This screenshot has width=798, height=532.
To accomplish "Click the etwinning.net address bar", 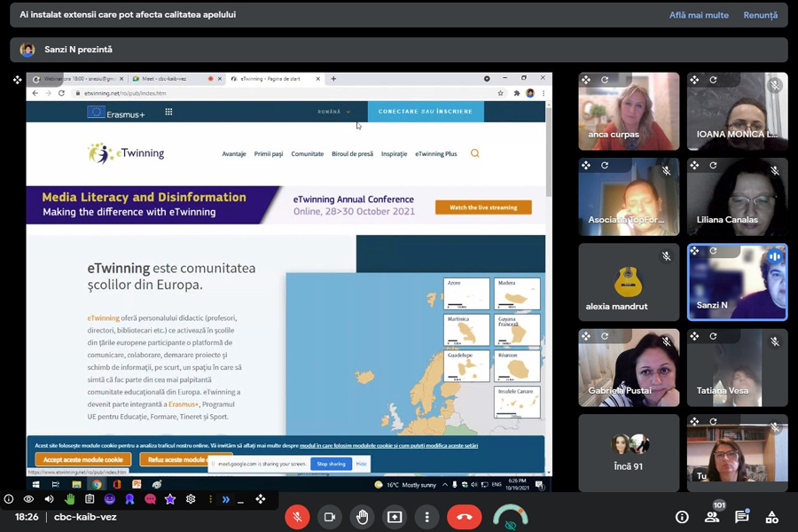I will [x=283, y=93].
